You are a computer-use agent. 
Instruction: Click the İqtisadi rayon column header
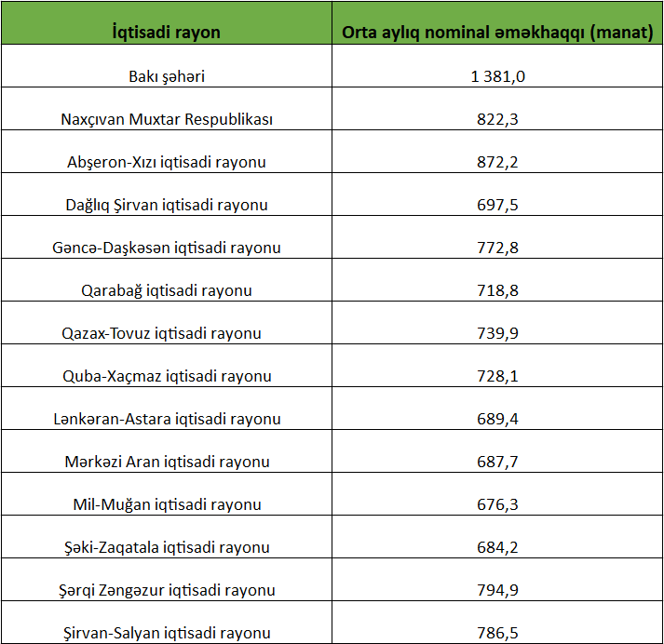tap(166, 32)
